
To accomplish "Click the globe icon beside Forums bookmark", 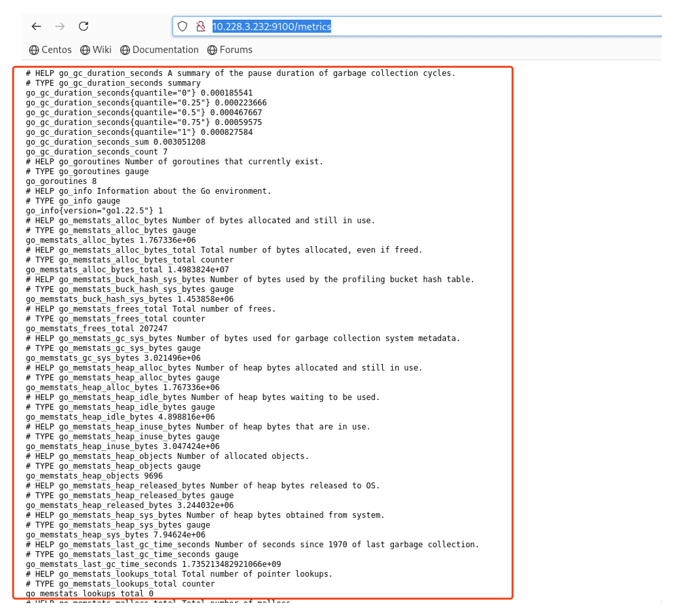I will pyautogui.click(x=212, y=50).
